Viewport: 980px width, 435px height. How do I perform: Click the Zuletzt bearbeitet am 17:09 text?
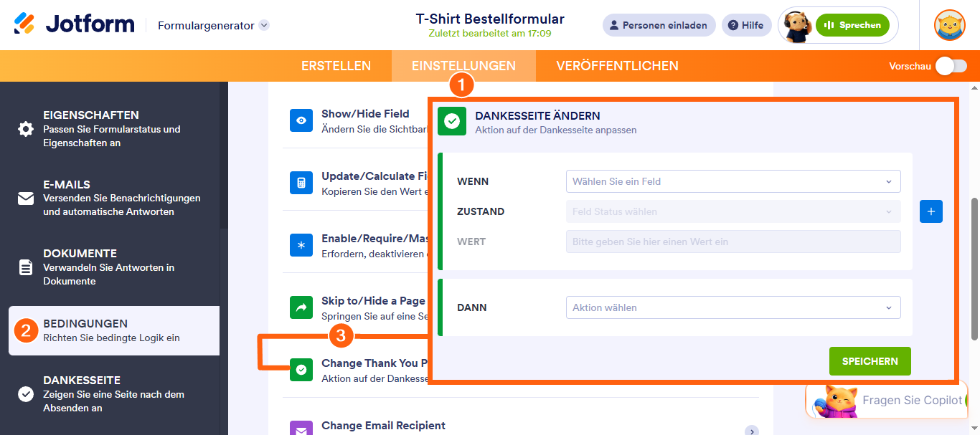pos(490,34)
